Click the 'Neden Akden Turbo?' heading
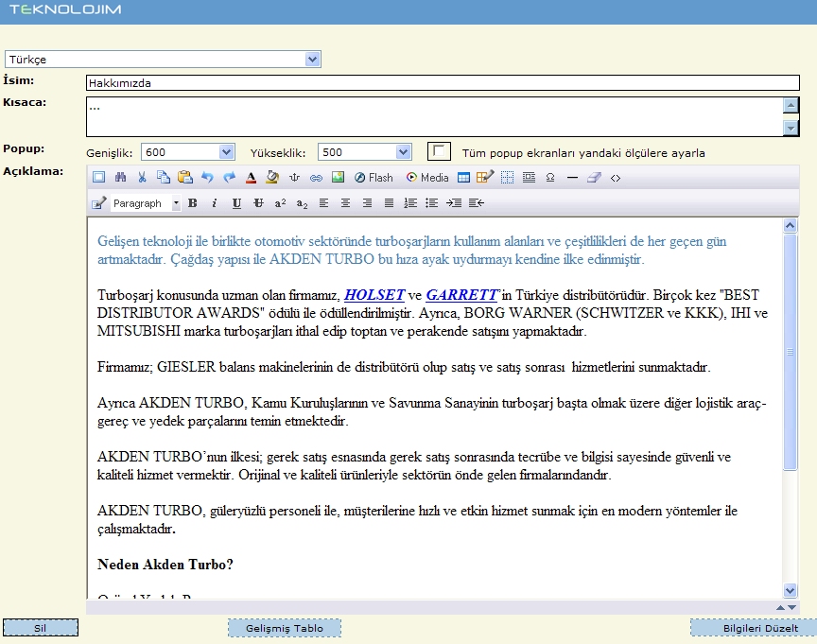Screen dimensions: 817x644 click(165, 565)
